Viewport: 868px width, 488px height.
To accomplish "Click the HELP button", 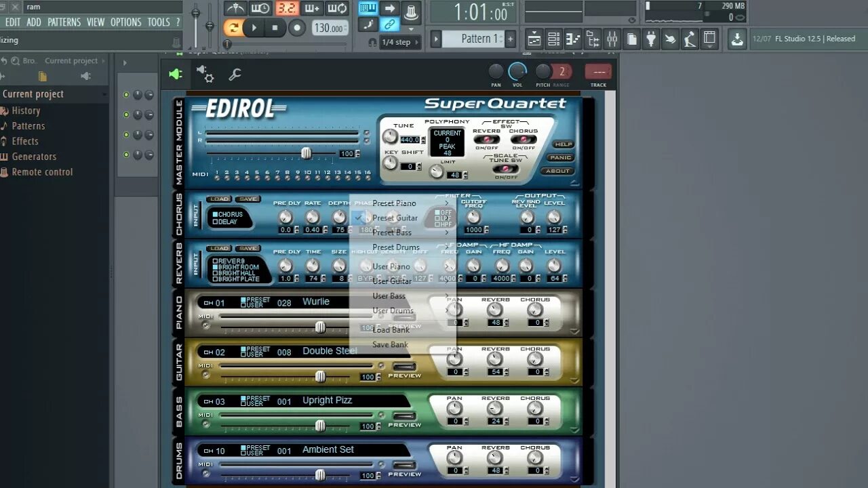I will (x=563, y=144).
